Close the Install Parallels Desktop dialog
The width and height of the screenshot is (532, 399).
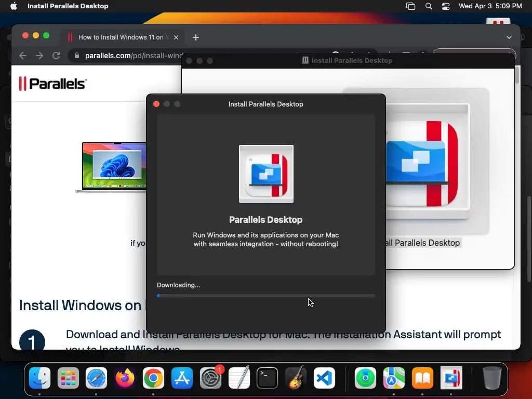point(156,104)
